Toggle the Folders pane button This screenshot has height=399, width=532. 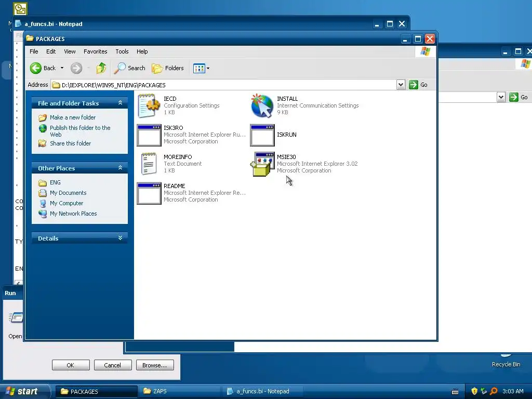(168, 68)
